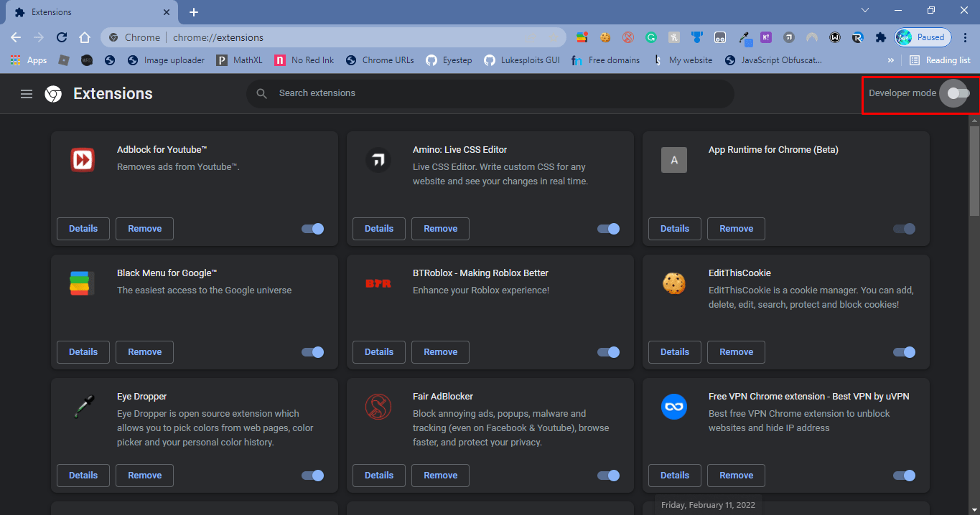Open Chrome's three-dot menu
The height and width of the screenshot is (515, 980).
point(964,37)
